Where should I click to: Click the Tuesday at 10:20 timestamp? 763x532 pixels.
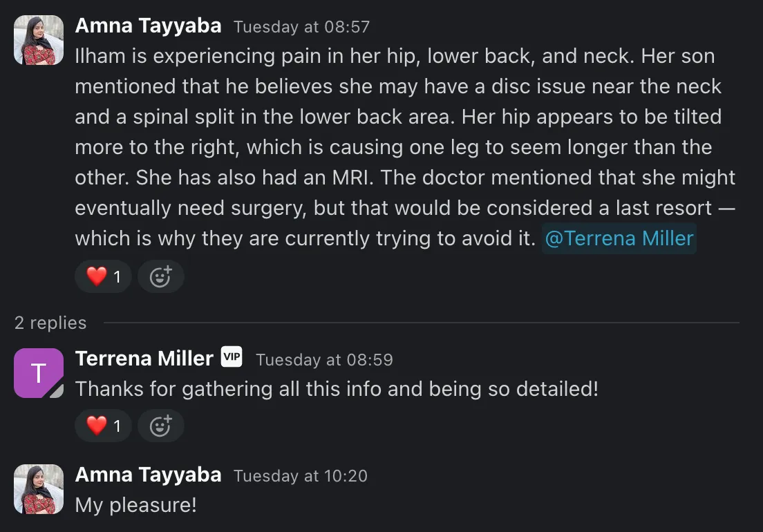coord(300,476)
